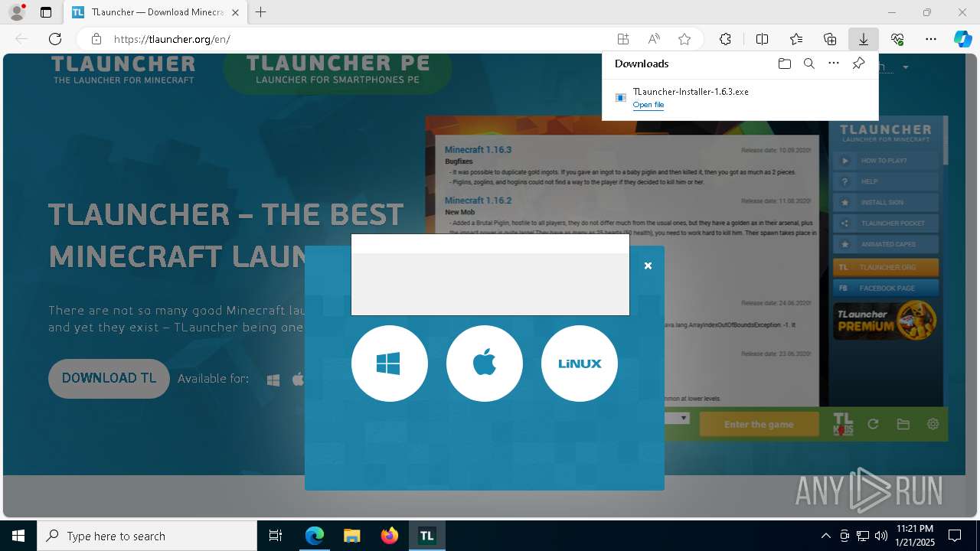Click TLAUNCHER POCKET in launcher preview
This screenshot has width=980, height=551.
pos(885,223)
